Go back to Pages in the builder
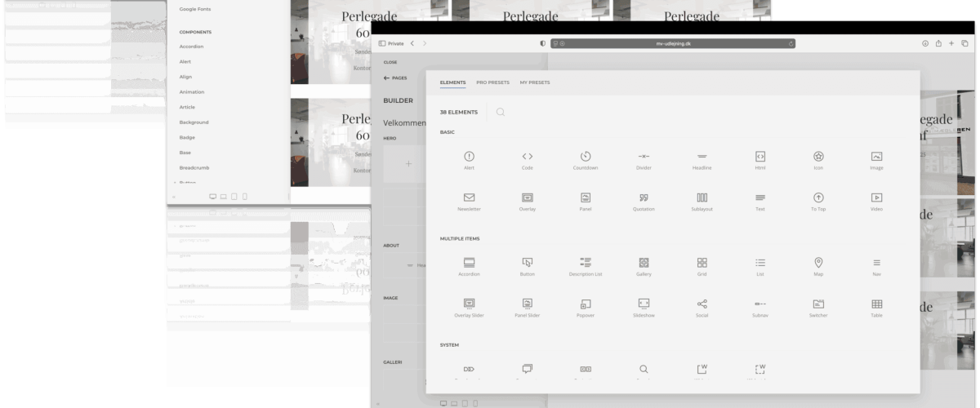 395,78
